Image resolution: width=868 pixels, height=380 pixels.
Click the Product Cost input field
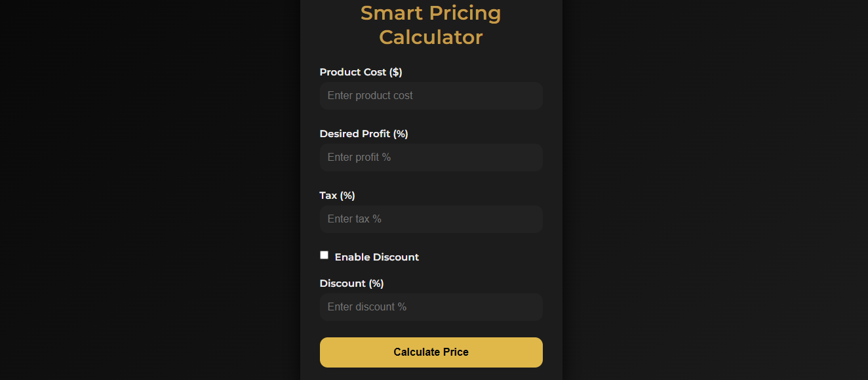431,96
